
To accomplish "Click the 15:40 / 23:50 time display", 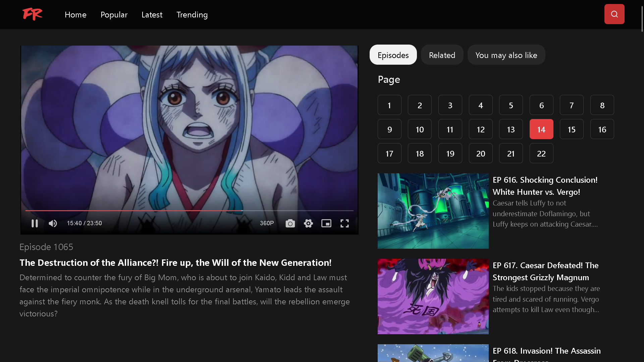I will 85,223.
